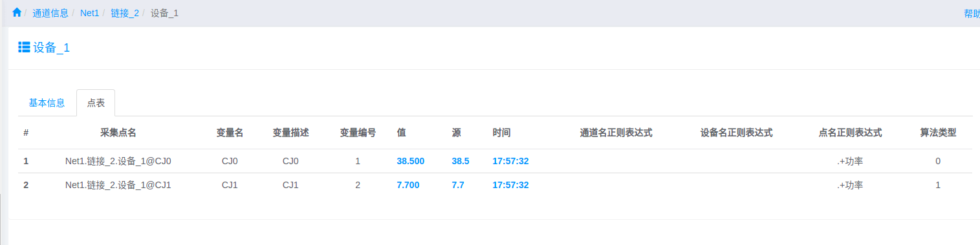Open 链接_2 breadcrumb link
The width and height of the screenshot is (980, 245).
click(125, 13)
